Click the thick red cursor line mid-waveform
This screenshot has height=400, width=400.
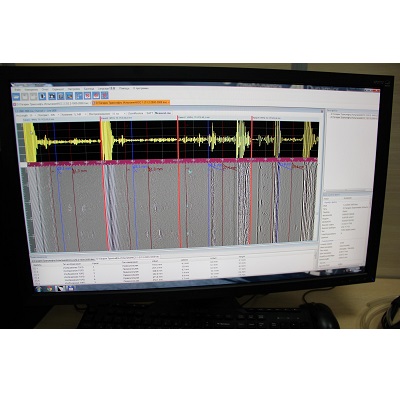(x=179, y=183)
